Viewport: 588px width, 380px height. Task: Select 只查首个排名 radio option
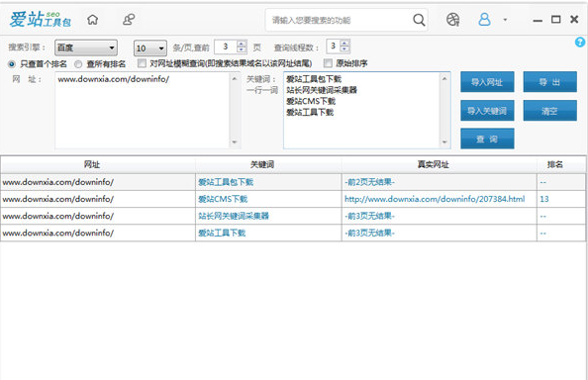(x=38, y=64)
